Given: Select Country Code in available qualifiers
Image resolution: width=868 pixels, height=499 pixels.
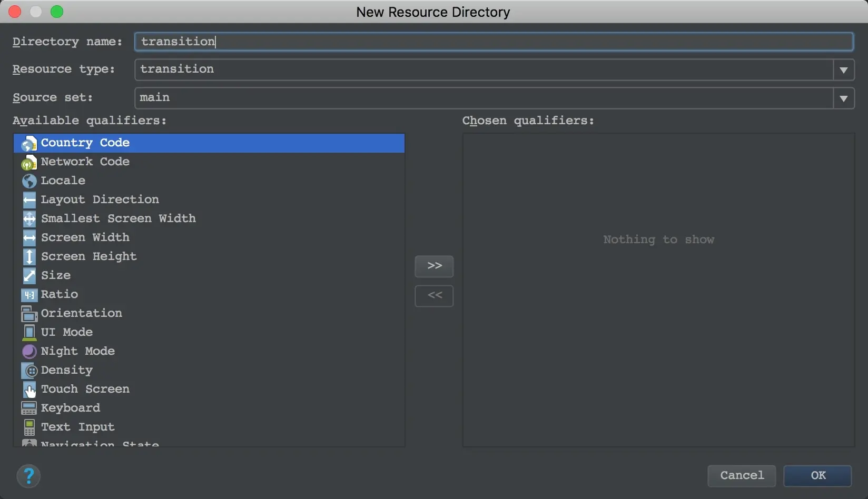Looking at the screenshot, I should click(209, 143).
